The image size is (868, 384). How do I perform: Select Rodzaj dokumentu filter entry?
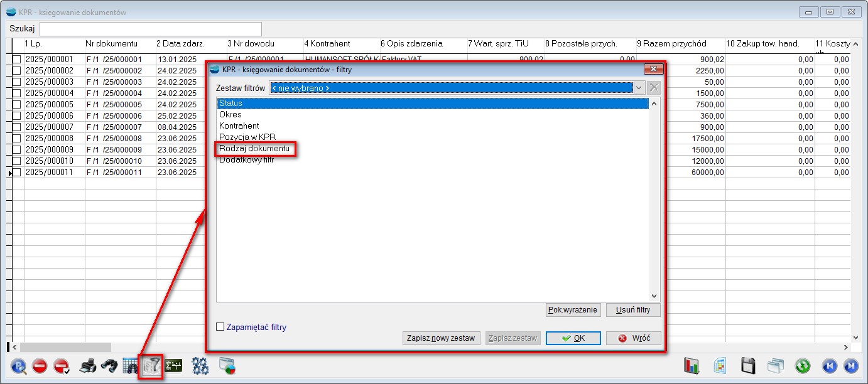tap(254, 149)
